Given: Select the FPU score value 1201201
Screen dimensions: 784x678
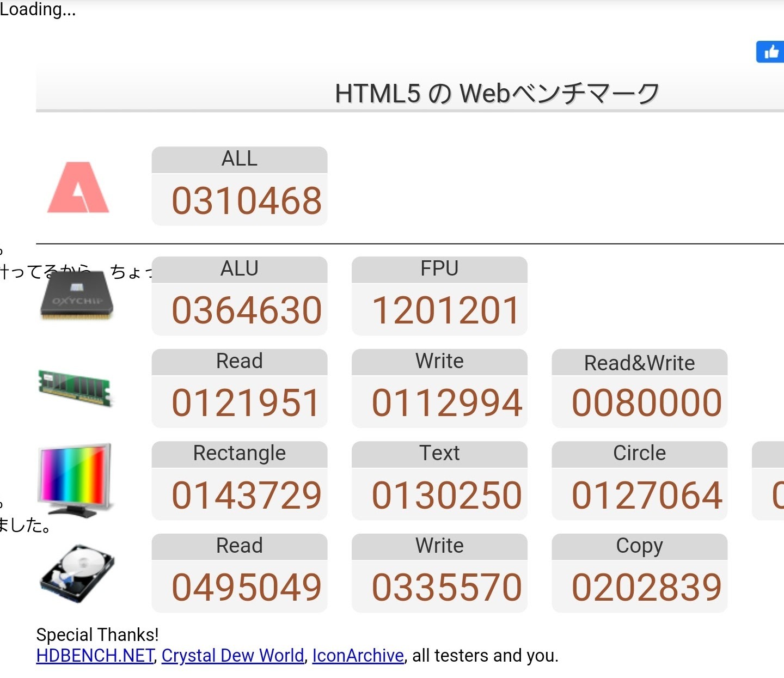Looking at the screenshot, I should (446, 310).
